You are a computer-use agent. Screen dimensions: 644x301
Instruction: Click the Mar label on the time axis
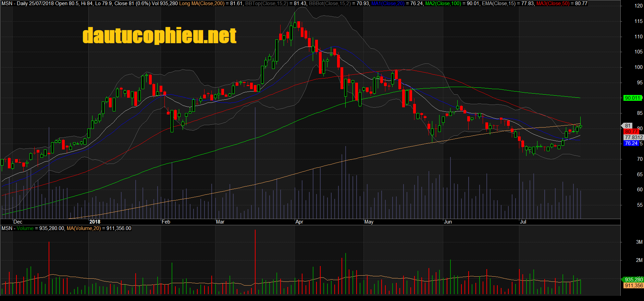(220, 222)
